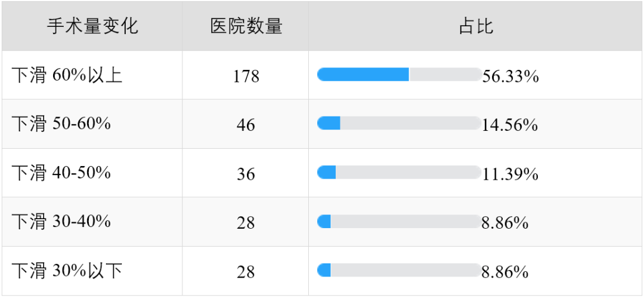Click the progress bar showing 56.33%
Screen dimensions: 644x298
(399, 75)
